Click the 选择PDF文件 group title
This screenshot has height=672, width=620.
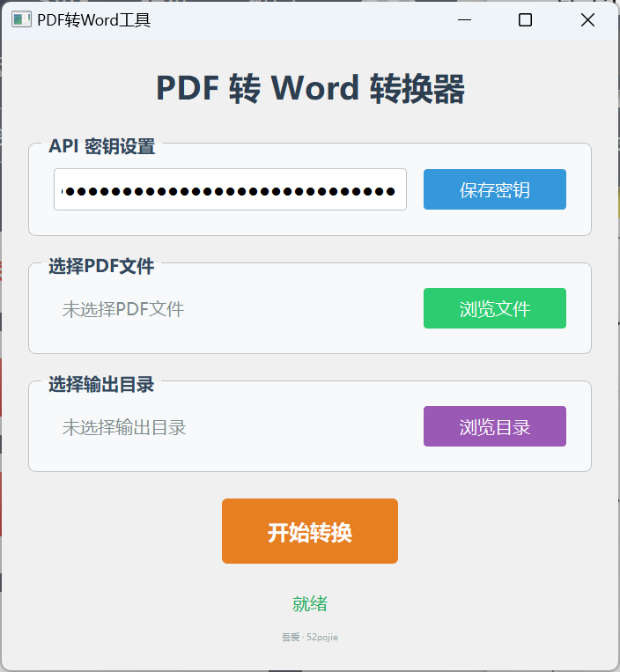click(101, 266)
